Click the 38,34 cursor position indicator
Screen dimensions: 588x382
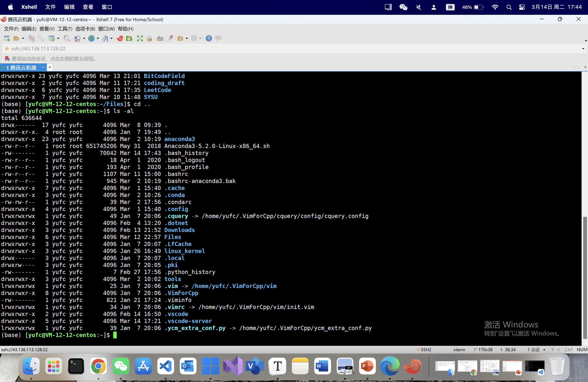(508, 350)
